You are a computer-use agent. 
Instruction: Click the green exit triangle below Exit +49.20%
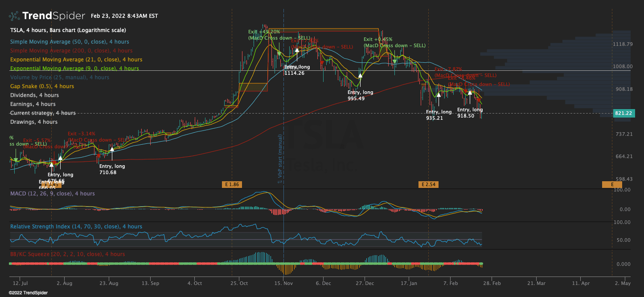(279, 54)
